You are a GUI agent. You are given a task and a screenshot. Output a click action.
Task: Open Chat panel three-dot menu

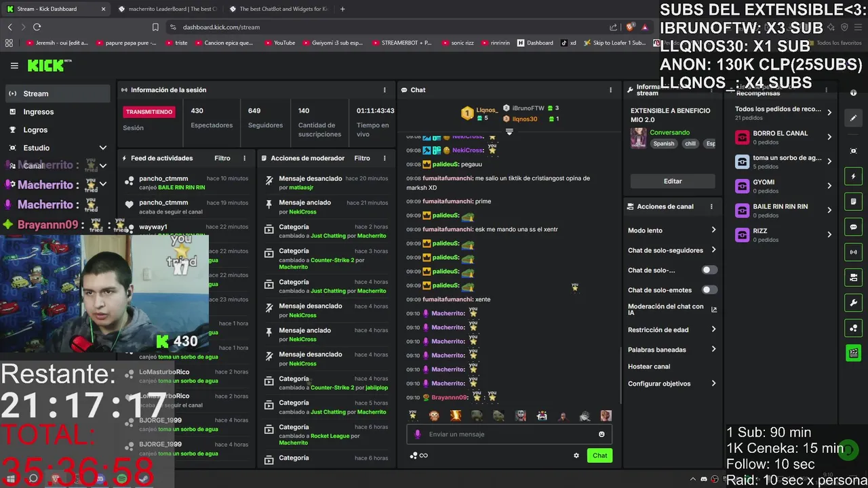[x=610, y=89]
